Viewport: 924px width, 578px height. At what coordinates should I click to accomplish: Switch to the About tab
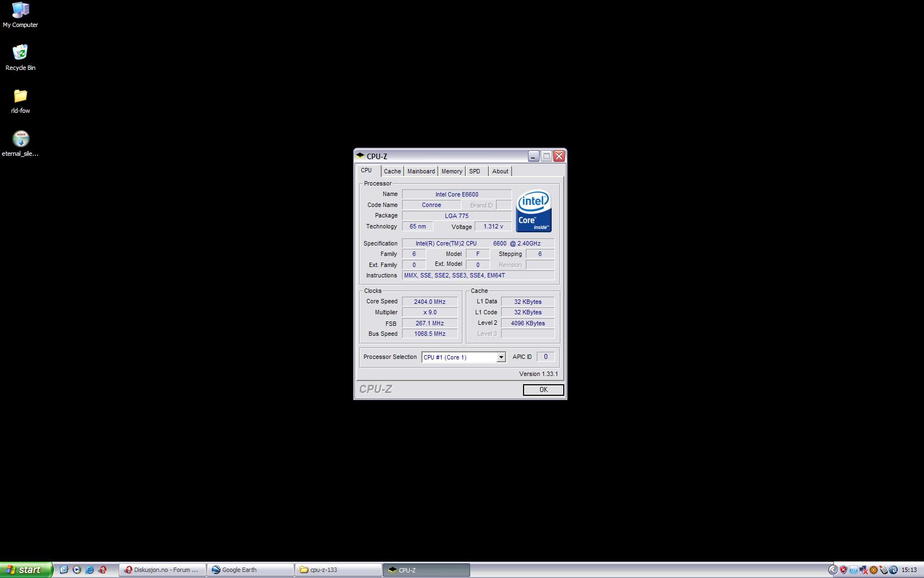click(500, 171)
